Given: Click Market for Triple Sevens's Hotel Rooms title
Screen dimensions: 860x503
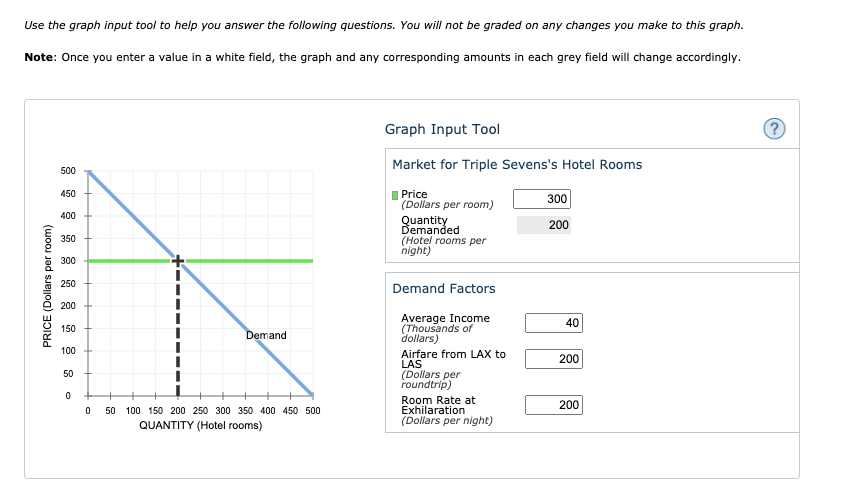Looking at the screenshot, I should pos(517,165).
